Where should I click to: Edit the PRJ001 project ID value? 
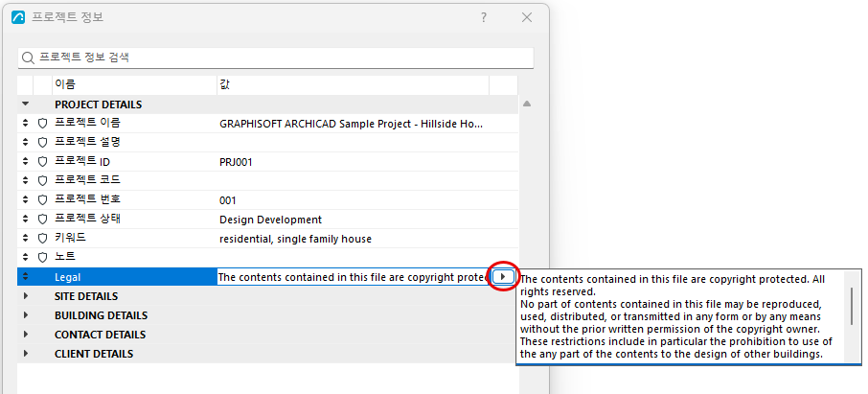click(236, 162)
